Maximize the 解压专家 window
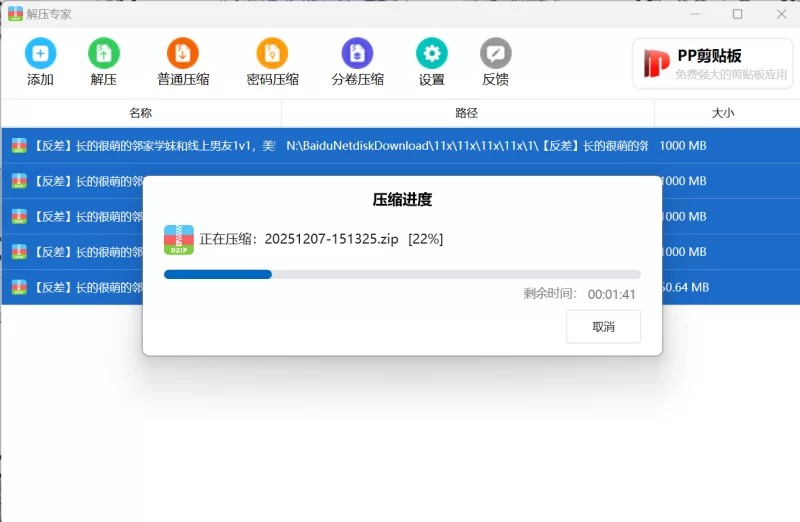 (737, 14)
